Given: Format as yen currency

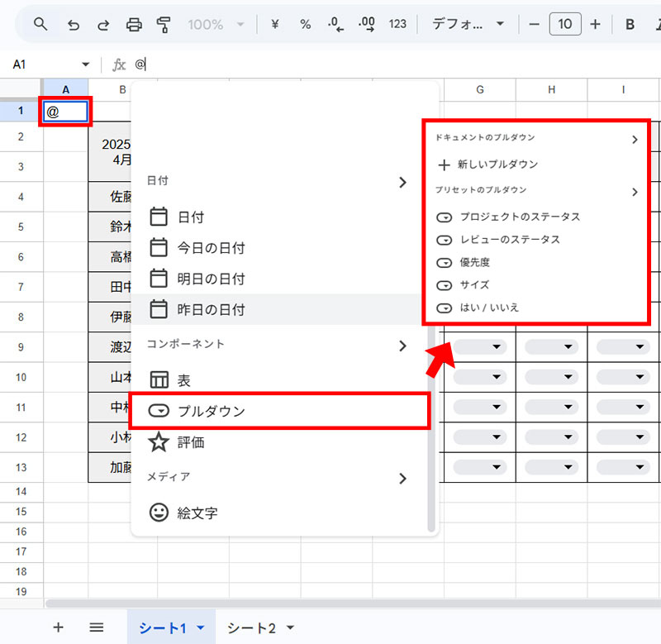Looking at the screenshot, I should point(275,25).
